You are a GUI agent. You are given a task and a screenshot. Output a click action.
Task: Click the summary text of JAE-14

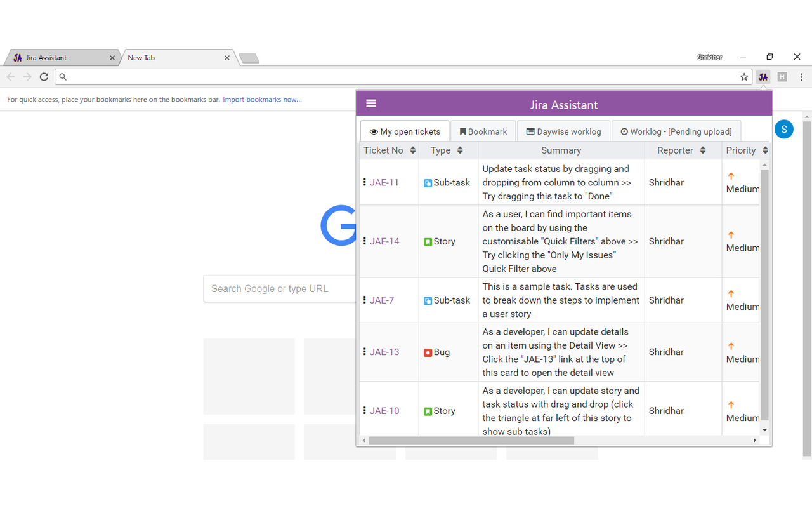560,241
